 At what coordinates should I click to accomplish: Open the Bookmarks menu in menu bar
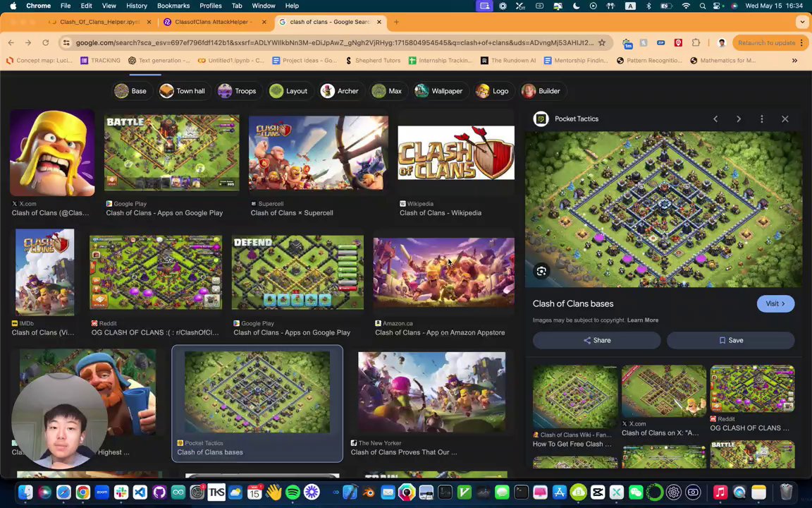[173, 6]
